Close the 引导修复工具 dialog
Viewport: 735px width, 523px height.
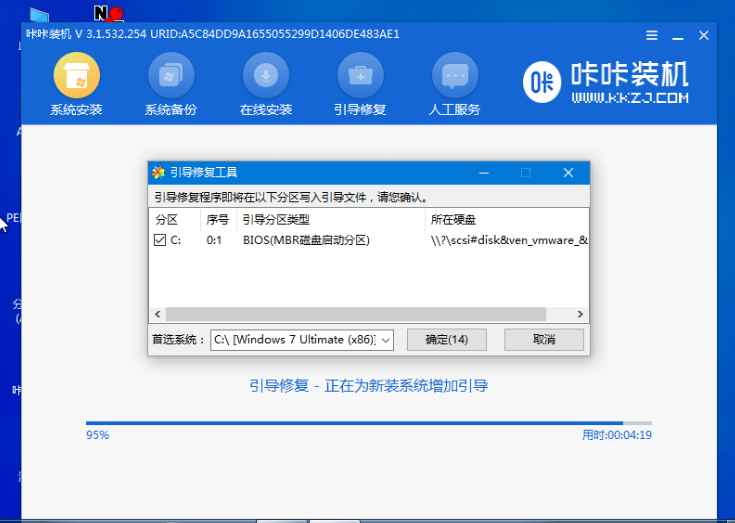(568, 173)
